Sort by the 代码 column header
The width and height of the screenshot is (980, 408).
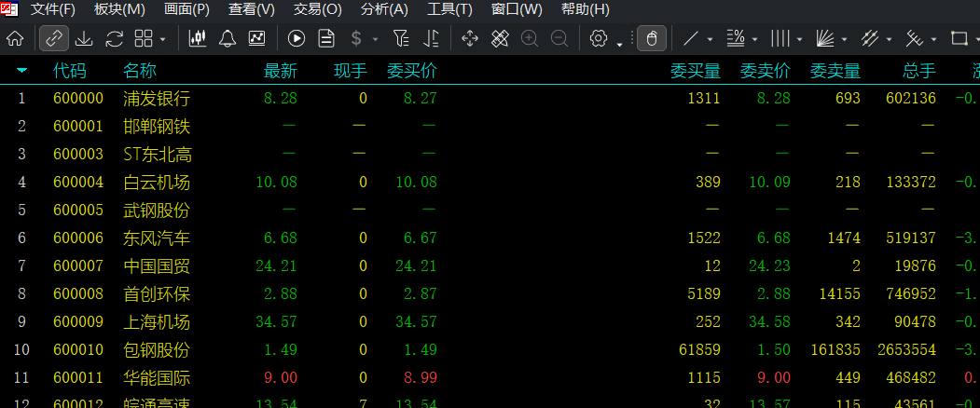tap(70, 71)
